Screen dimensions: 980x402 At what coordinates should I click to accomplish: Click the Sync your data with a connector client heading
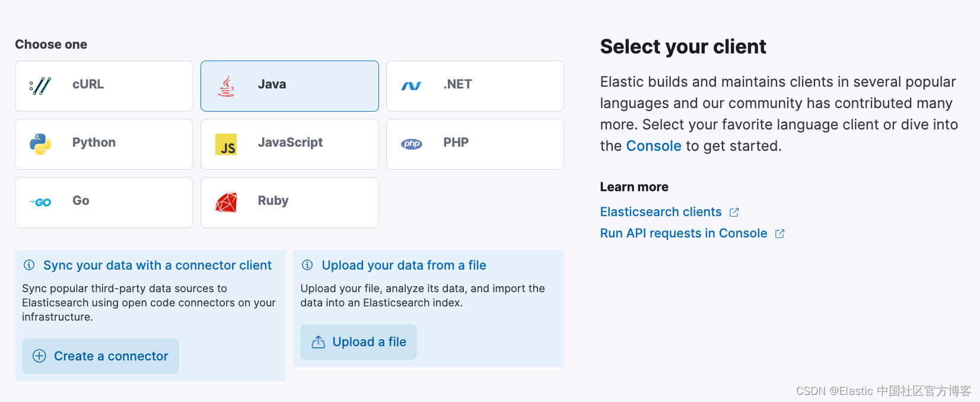tap(157, 265)
